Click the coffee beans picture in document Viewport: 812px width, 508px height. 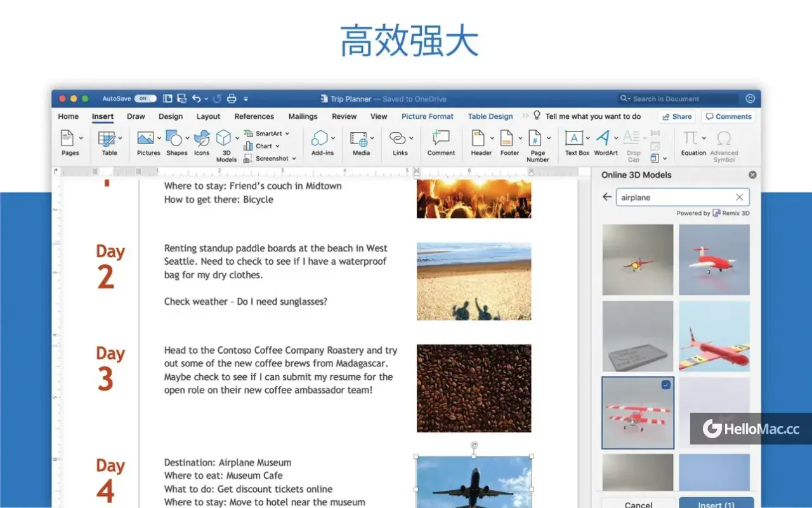(474, 388)
